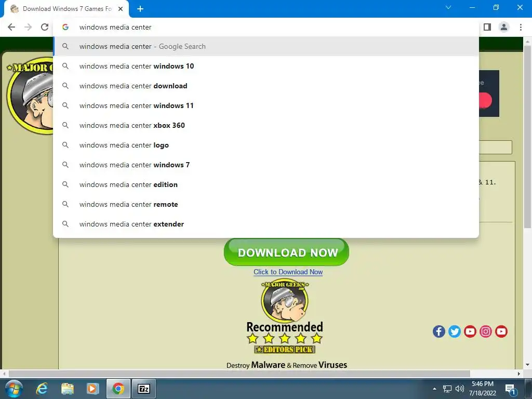Open Windows Media Player from the taskbar
The width and height of the screenshot is (532, 399).
[92, 389]
